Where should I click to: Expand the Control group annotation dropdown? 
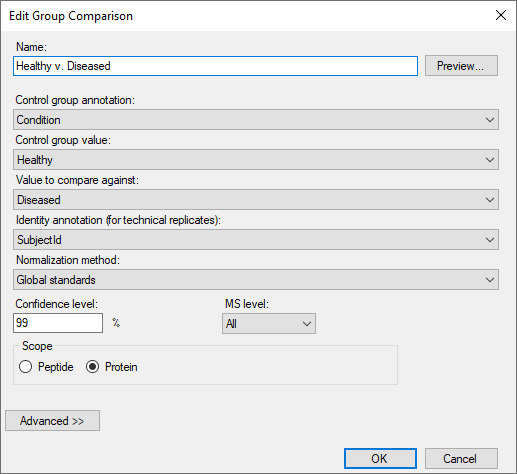(x=256, y=120)
